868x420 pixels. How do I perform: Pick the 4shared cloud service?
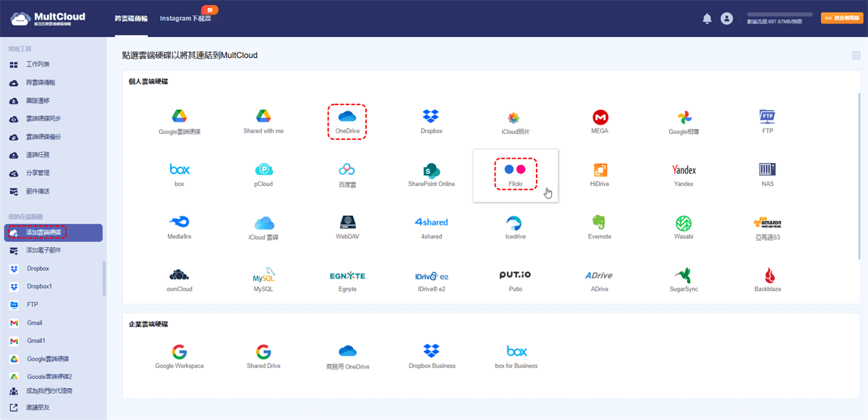coord(431,222)
